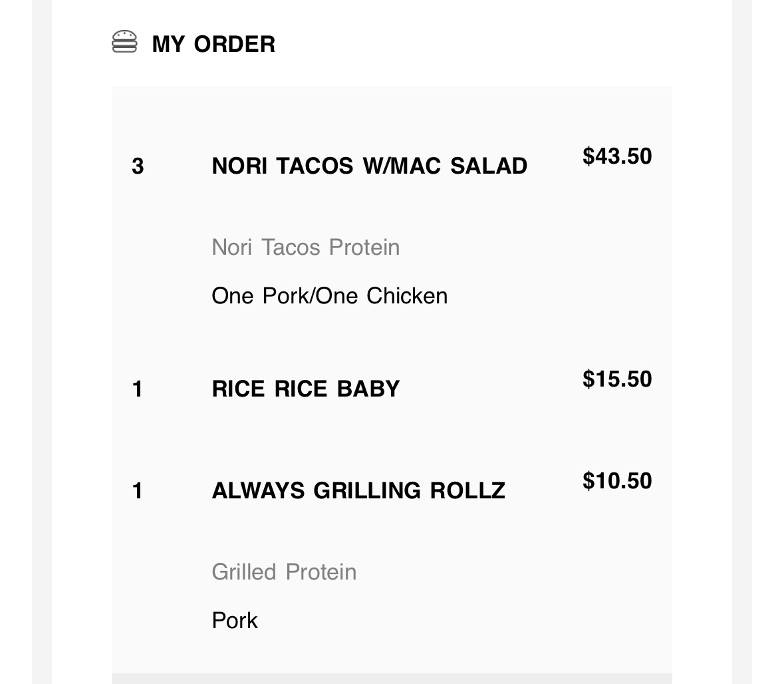Image resolution: width=784 pixels, height=684 pixels.
Task: Click the word Chicken in protein choice
Action: 407,295
